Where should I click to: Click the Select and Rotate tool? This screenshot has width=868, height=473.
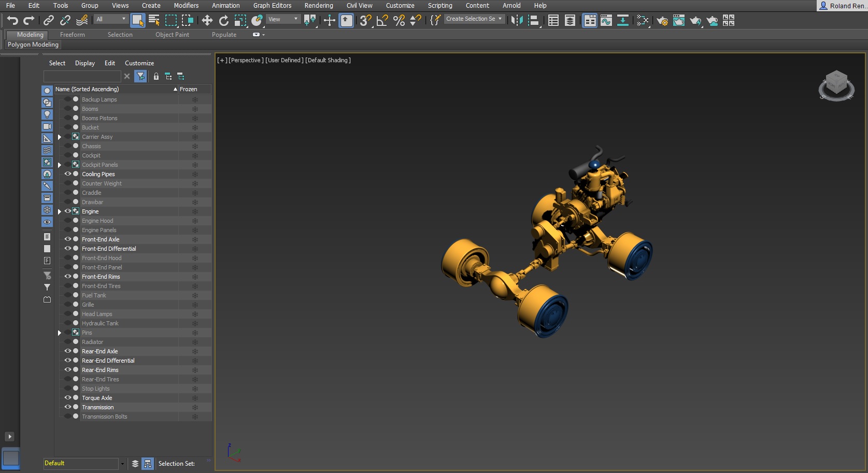pyautogui.click(x=223, y=20)
